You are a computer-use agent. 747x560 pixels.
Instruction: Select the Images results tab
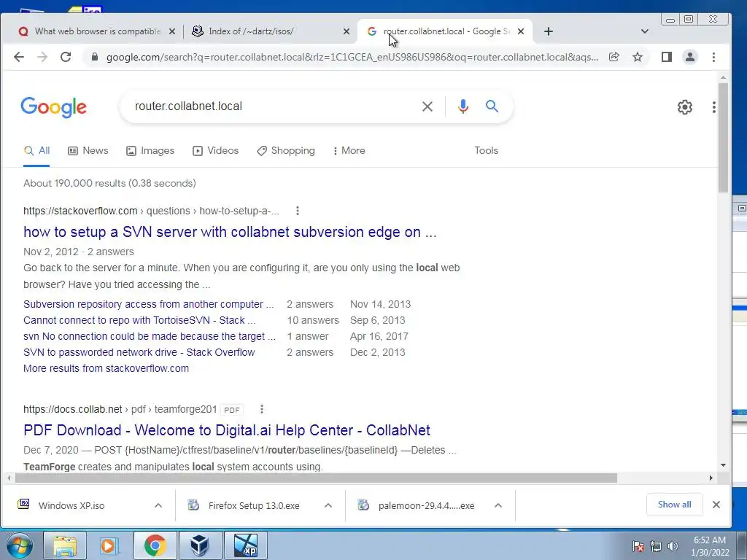[x=150, y=150]
